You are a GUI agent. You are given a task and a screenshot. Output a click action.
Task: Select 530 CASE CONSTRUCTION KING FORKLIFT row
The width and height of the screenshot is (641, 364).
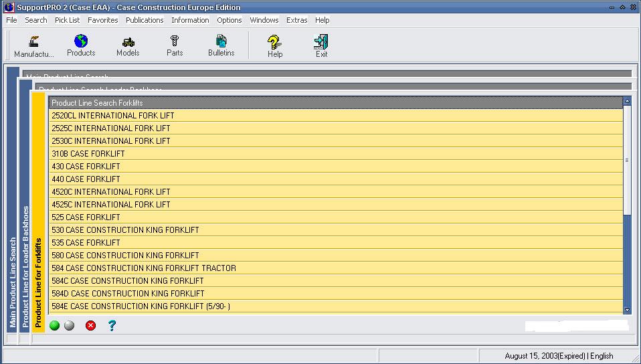tap(336, 230)
